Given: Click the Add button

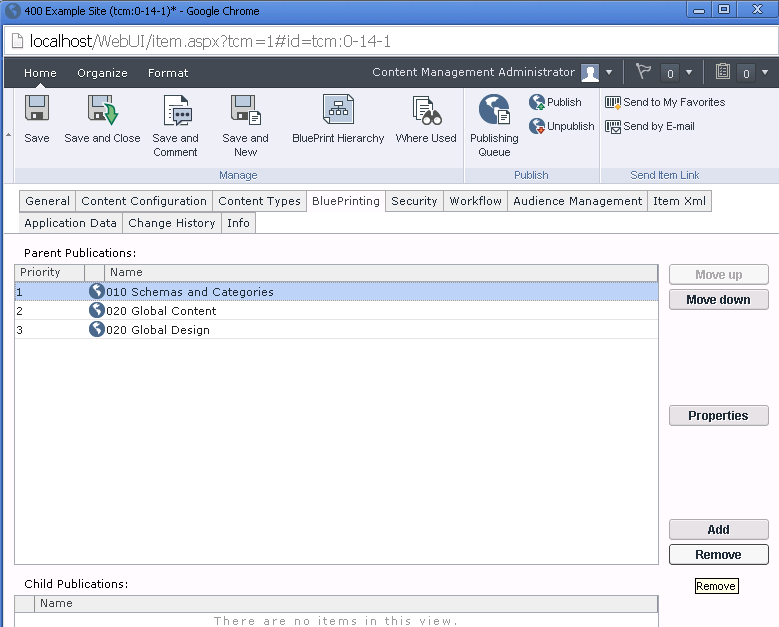Looking at the screenshot, I should (x=719, y=530).
